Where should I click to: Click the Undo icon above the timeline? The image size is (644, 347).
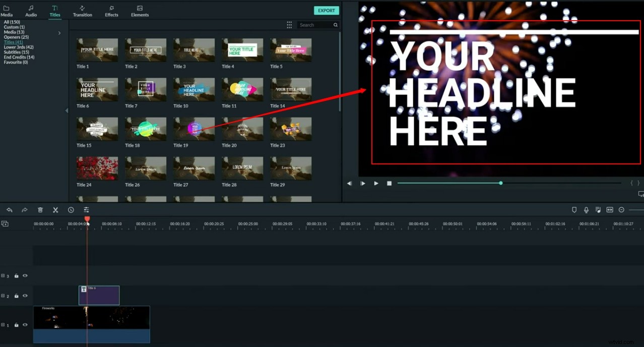(9, 209)
